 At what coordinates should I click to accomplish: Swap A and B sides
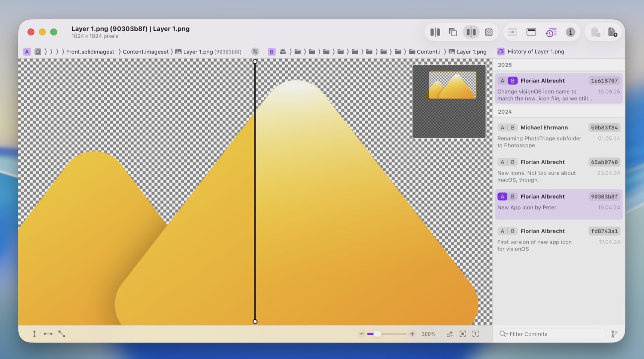(255, 52)
